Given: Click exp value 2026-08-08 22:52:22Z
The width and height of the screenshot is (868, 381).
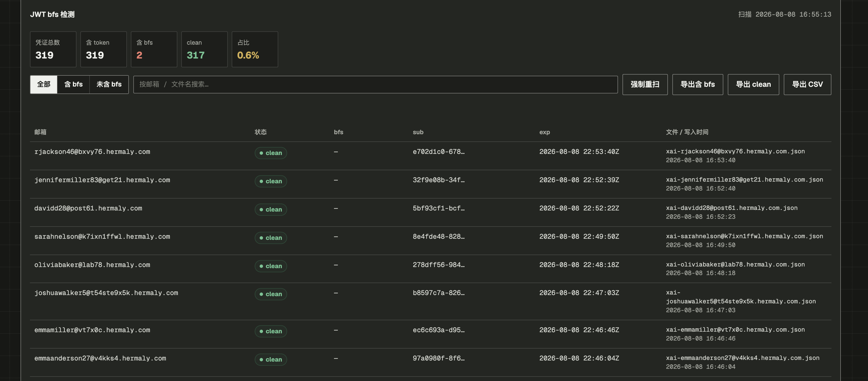Looking at the screenshot, I should (x=579, y=208).
